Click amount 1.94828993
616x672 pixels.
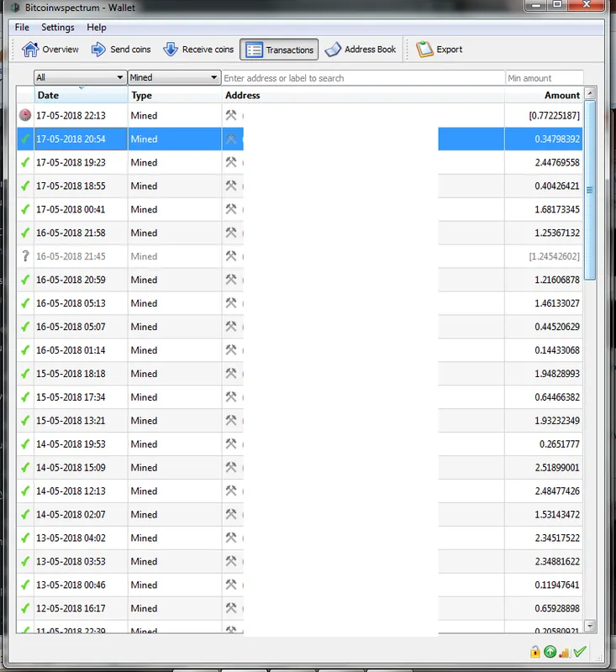pyautogui.click(x=557, y=373)
